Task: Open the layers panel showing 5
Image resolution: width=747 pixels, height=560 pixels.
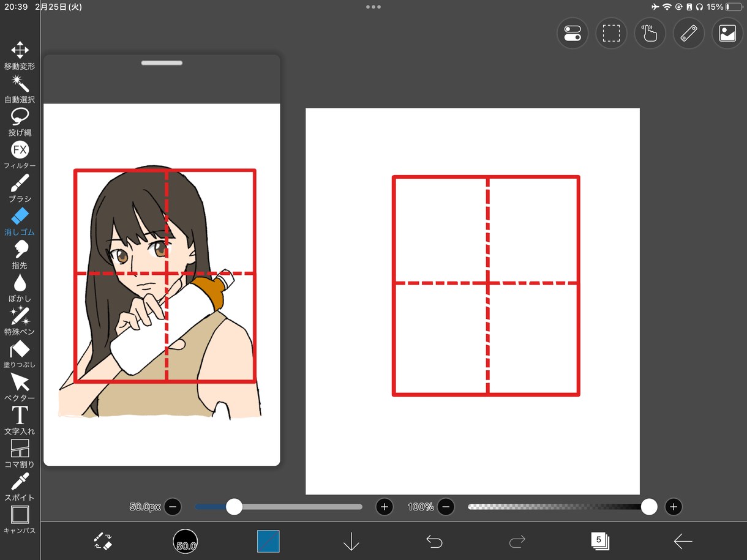Action: click(599, 540)
